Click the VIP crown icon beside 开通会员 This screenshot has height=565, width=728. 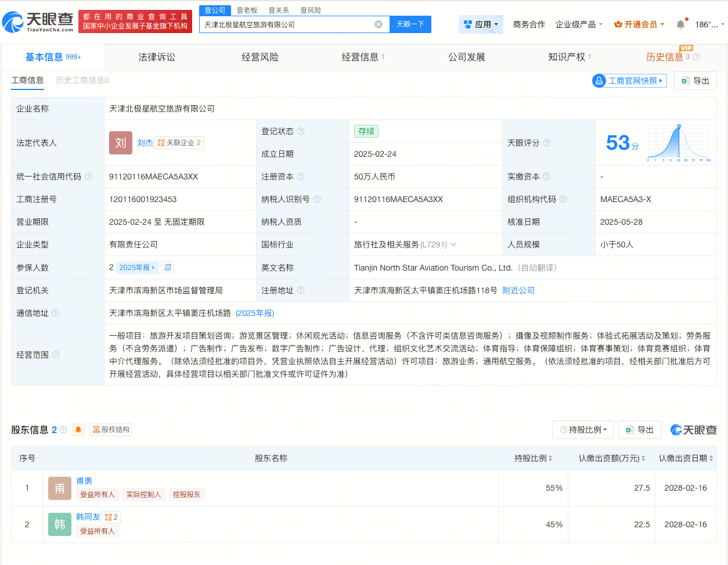(618, 24)
